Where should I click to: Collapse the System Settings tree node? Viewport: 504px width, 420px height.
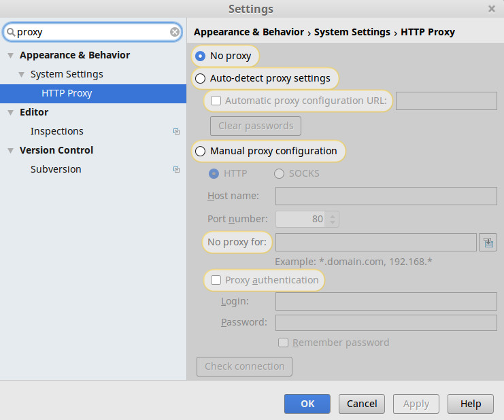(x=22, y=75)
